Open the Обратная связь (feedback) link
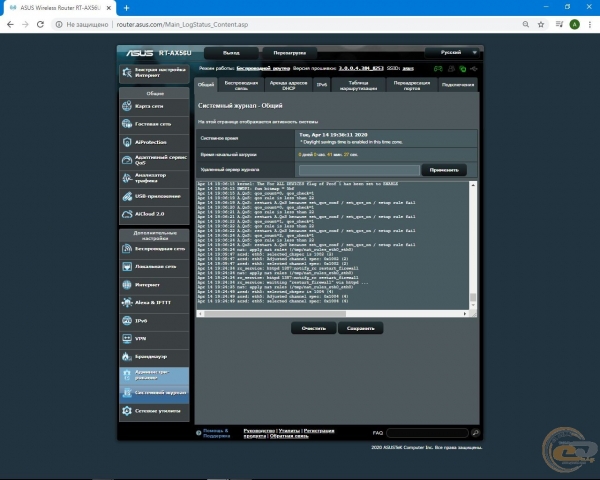The height and width of the screenshot is (480, 600). coord(289,436)
